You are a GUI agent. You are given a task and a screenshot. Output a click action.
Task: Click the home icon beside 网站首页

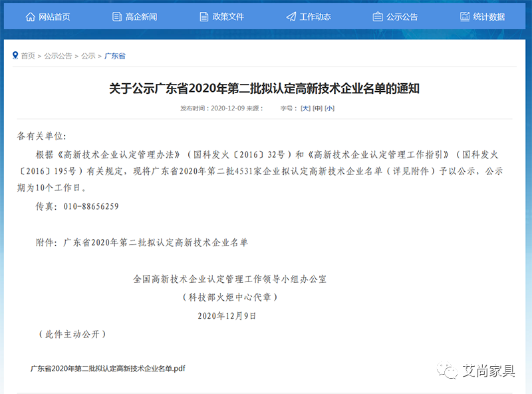[31, 17]
